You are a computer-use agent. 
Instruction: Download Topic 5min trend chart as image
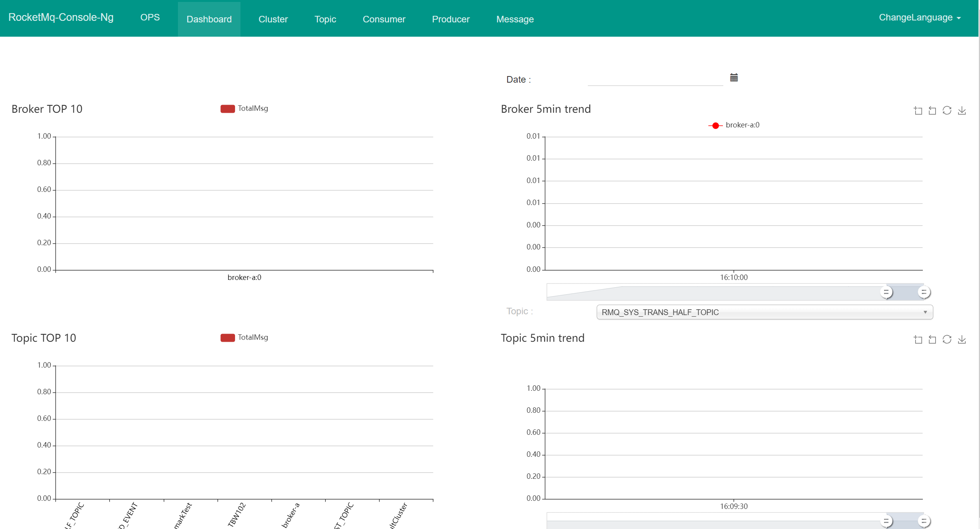(x=962, y=339)
